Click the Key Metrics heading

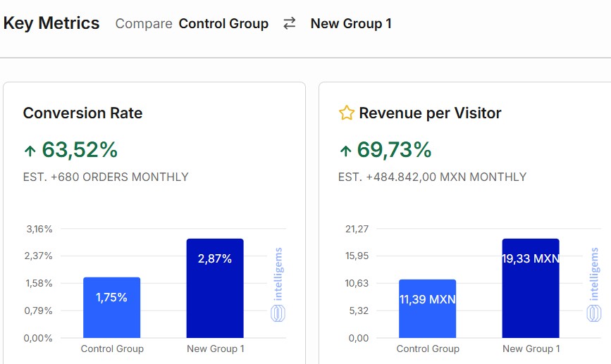pos(51,23)
